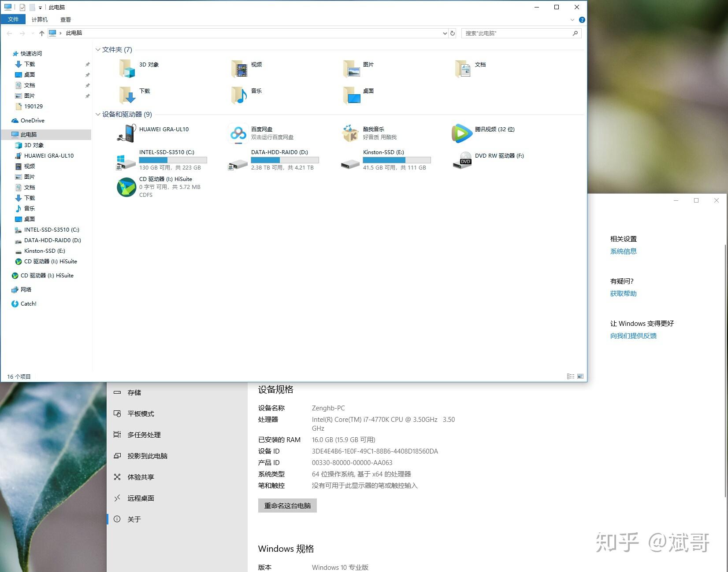This screenshot has width=728, height=572.
Task: Click the Forward navigation arrow
Action: pyautogui.click(x=22, y=33)
